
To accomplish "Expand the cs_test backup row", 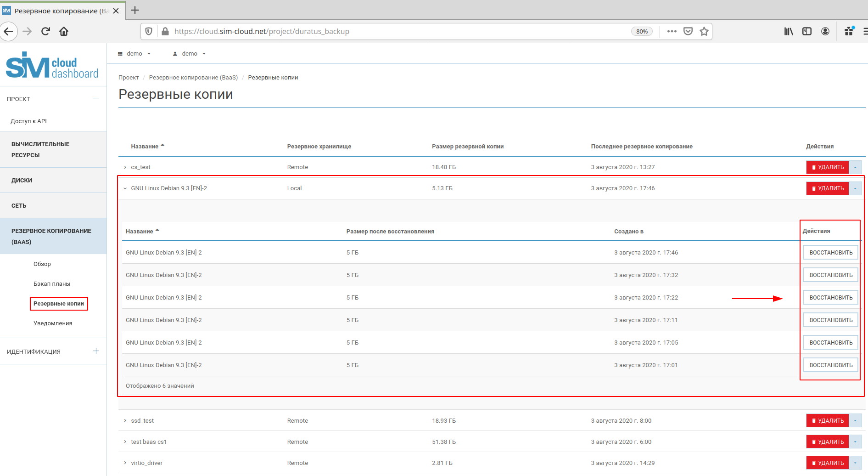I will tap(125, 167).
